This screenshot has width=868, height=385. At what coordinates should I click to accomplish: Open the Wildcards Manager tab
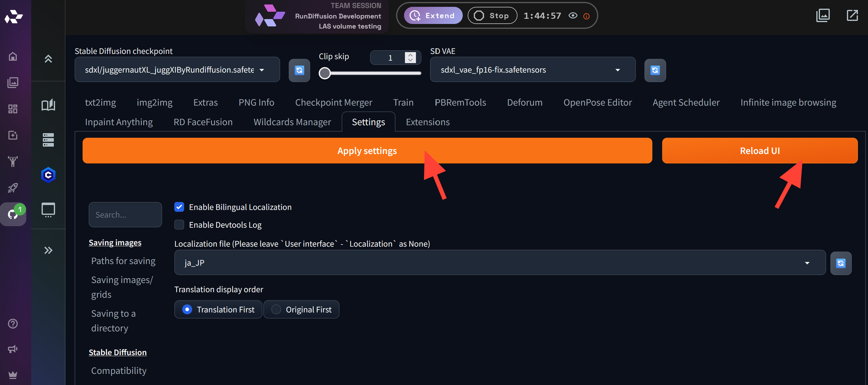(292, 122)
